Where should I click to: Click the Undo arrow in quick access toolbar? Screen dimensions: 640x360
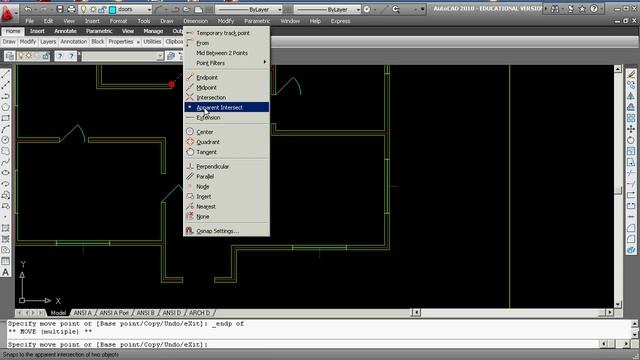tap(28, 9)
